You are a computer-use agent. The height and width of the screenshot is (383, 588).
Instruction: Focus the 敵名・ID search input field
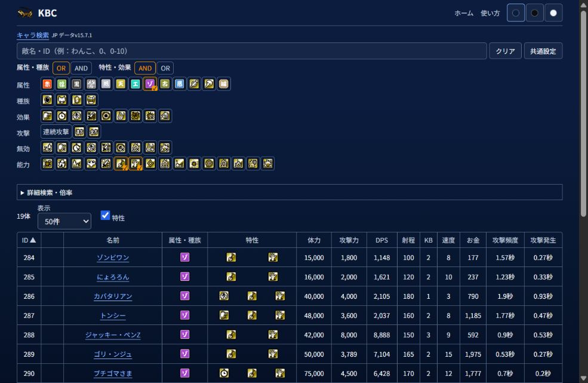click(252, 51)
